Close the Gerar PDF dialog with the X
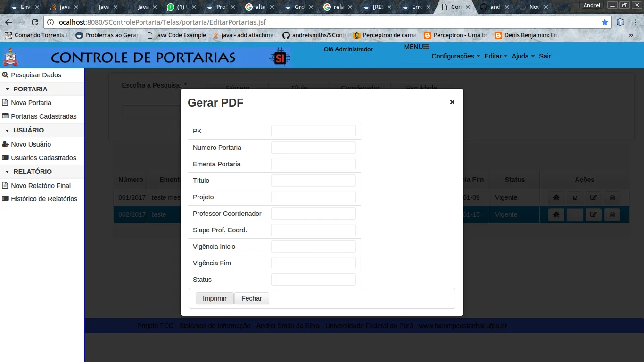644x362 pixels. coord(452,102)
